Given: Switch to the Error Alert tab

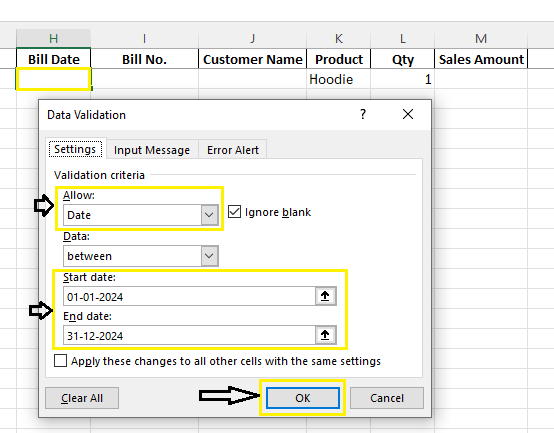Looking at the screenshot, I should pyautogui.click(x=233, y=150).
